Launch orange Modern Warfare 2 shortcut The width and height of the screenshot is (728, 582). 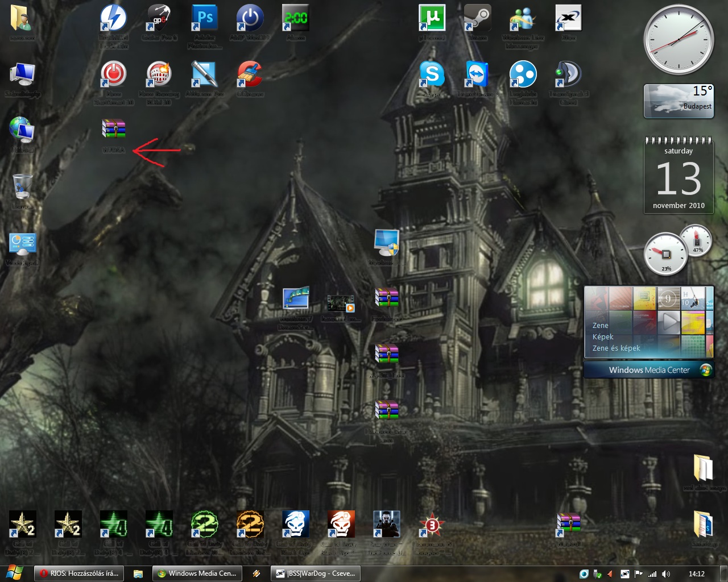(250, 524)
